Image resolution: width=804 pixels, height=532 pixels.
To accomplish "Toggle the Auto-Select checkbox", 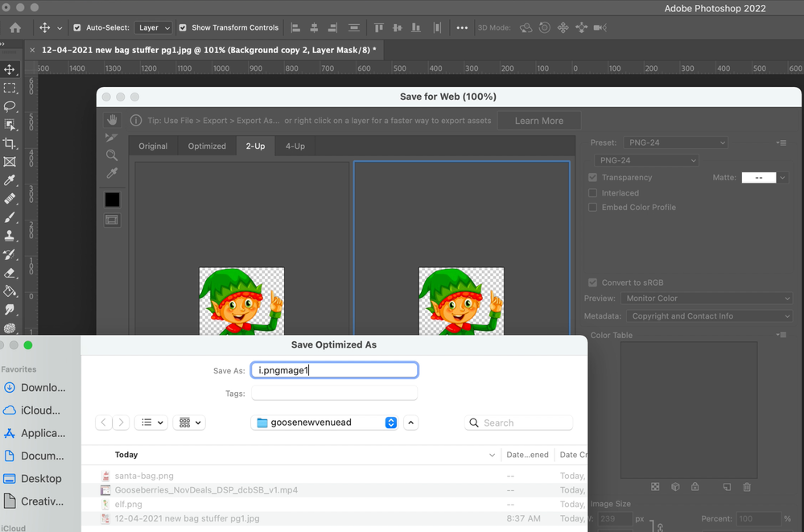I will coord(77,27).
